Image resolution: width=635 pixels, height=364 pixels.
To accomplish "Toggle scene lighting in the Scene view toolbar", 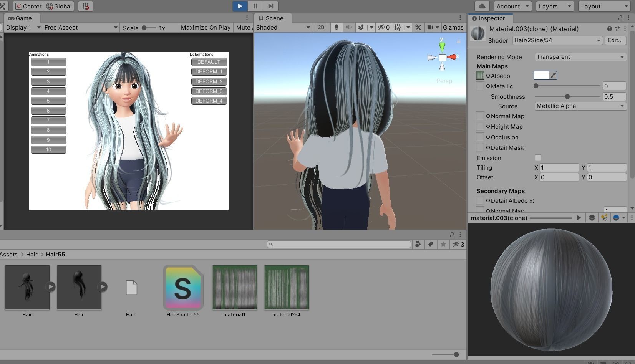I will pos(337,27).
